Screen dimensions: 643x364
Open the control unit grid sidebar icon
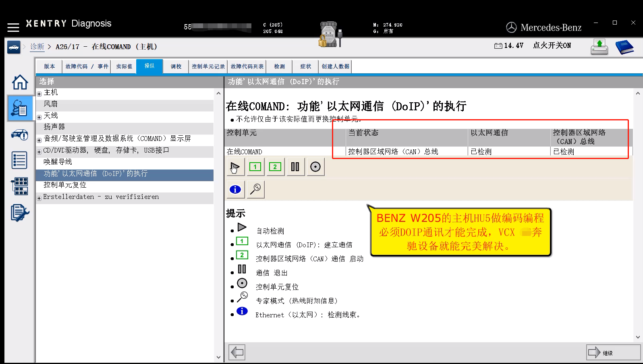click(x=20, y=186)
